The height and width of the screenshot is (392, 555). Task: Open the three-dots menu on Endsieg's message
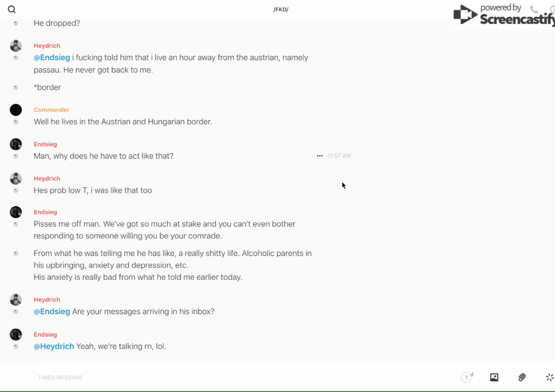point(320,156)
